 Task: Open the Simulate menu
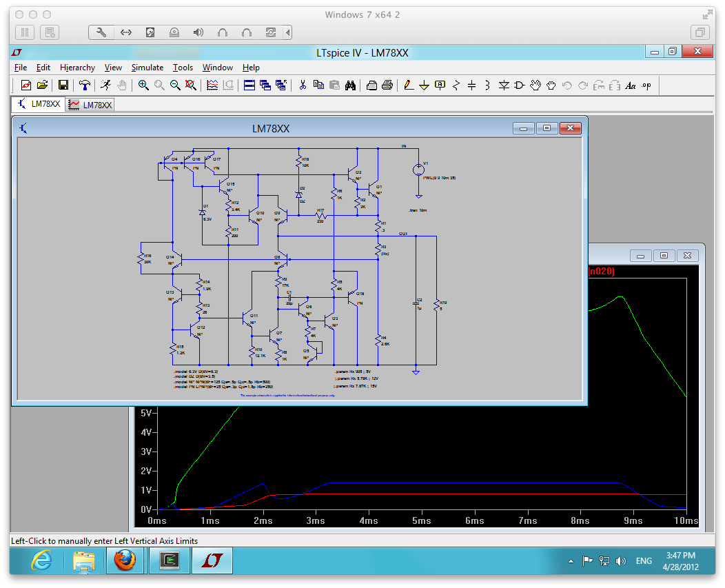[147, 68]
